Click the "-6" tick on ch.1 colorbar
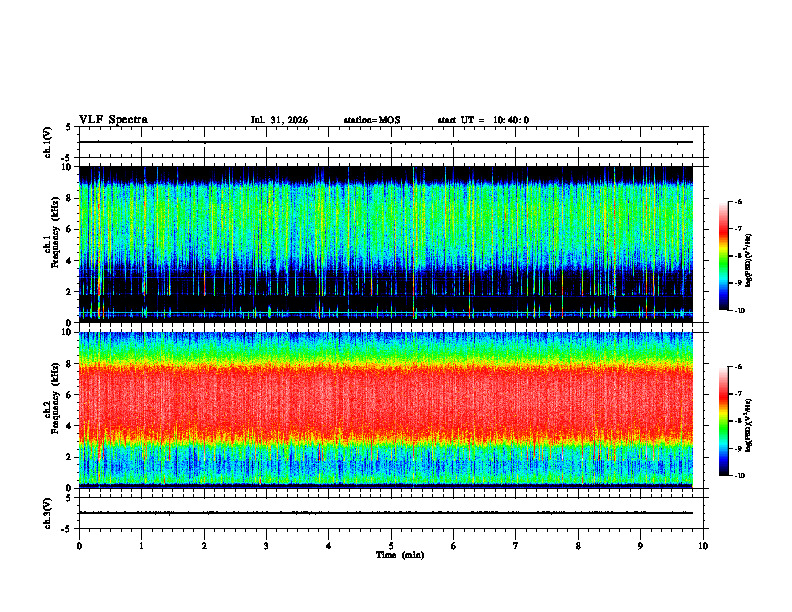This screenshot has height=612, width=792. 739,202
